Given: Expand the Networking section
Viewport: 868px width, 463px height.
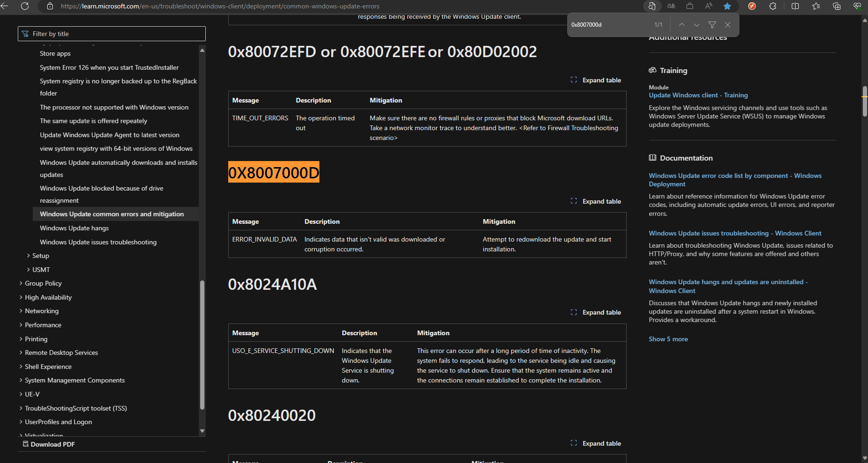Looking at the screenshot, I should pos(39,311).
